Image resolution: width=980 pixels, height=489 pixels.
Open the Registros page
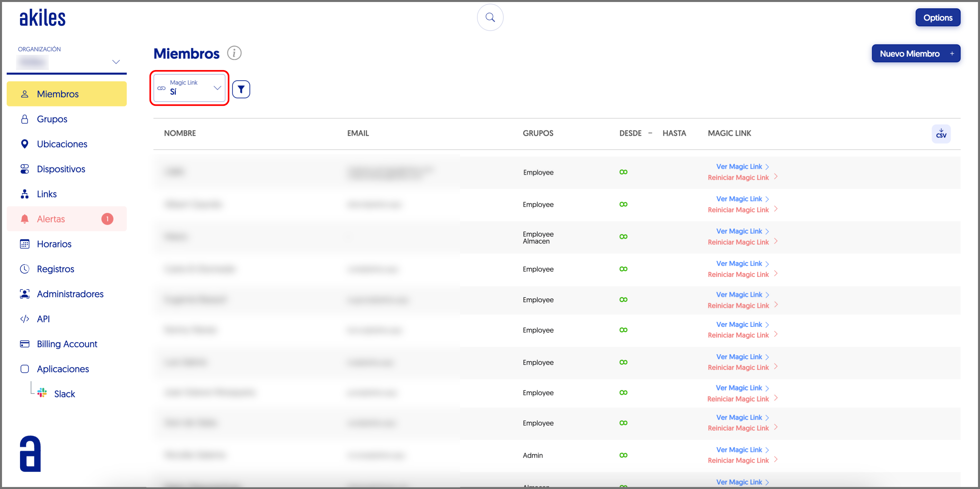pos(55,269)
